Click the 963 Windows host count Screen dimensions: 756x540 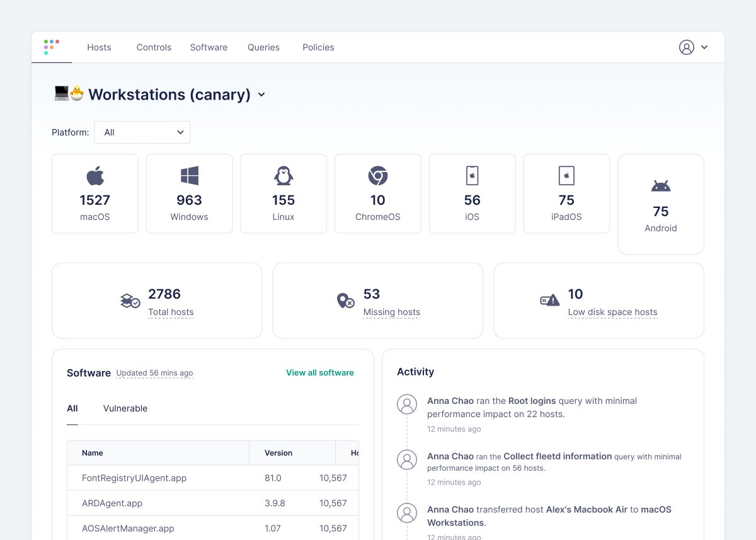pyautogui.click(x=190, y=200)
